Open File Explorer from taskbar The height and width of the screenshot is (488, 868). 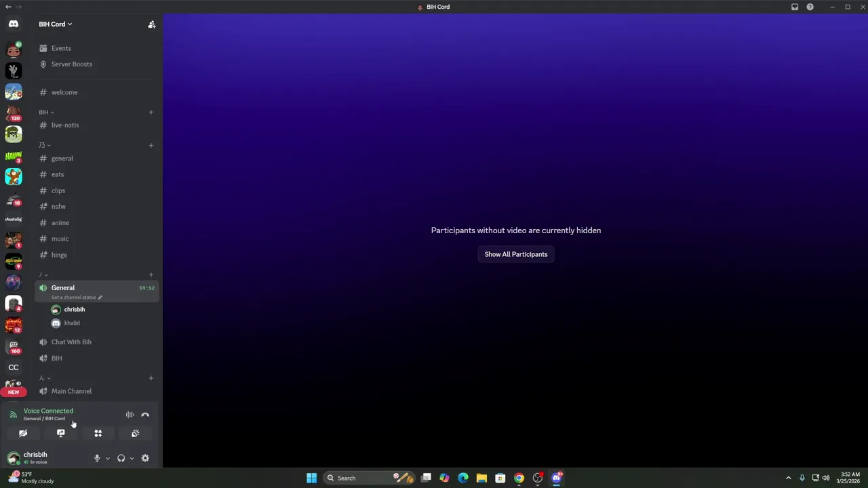tap(481, 478)
